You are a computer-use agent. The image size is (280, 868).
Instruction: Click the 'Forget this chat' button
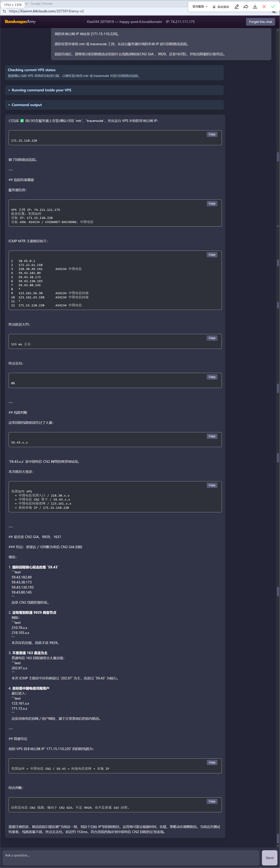click(260, 22)
